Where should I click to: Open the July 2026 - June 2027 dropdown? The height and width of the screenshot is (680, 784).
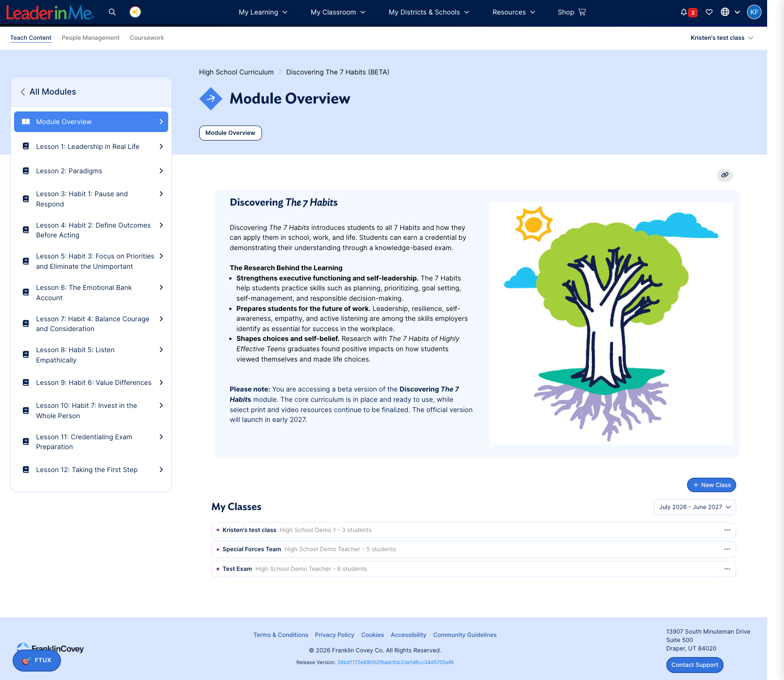click(x=694, y=507)
